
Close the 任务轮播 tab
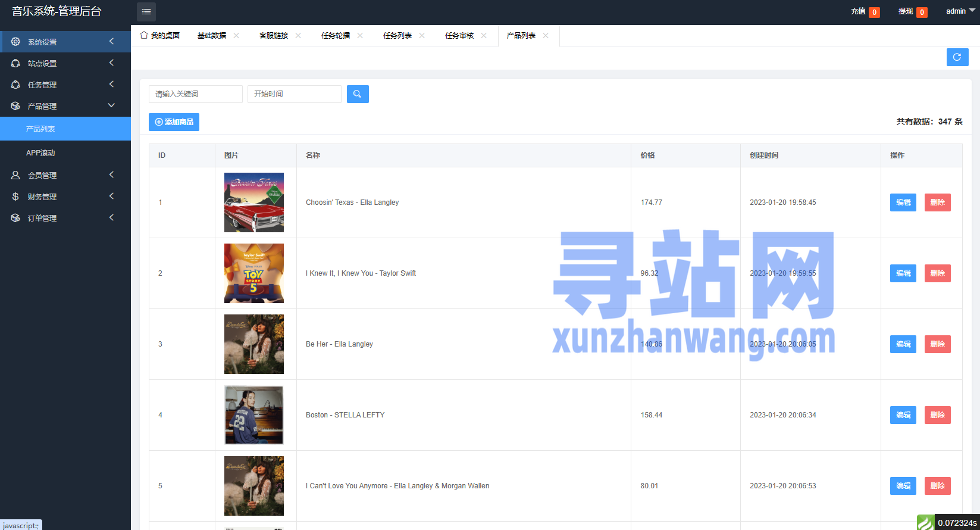click(360, 36)
